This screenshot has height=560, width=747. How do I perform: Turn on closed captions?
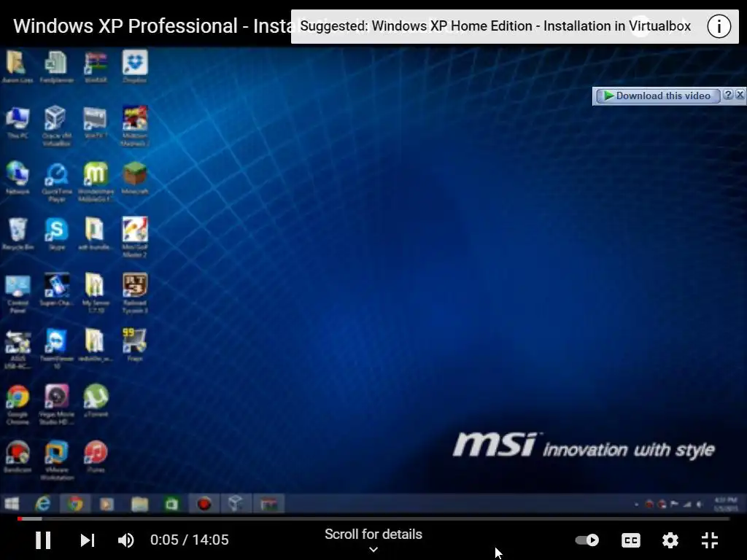click(x=631, y=540)
